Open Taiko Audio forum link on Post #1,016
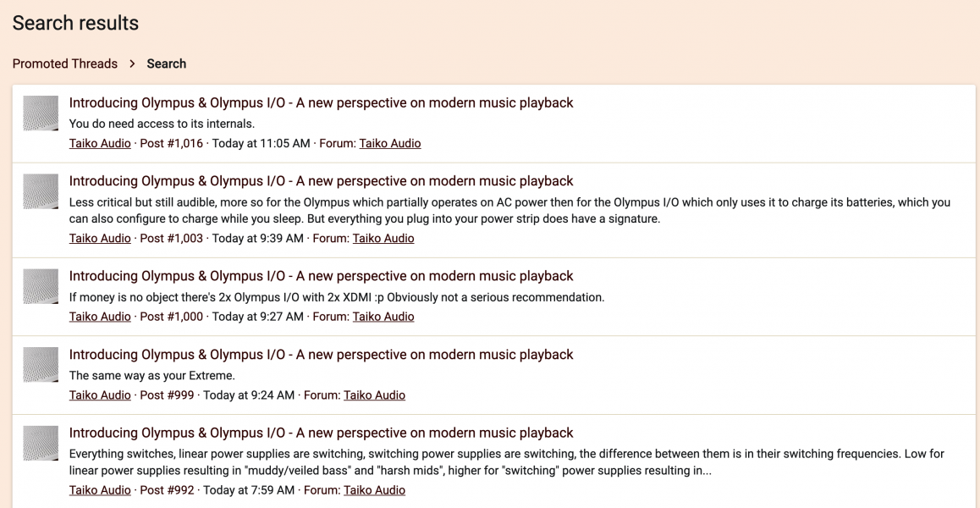 tap(390, 143)
